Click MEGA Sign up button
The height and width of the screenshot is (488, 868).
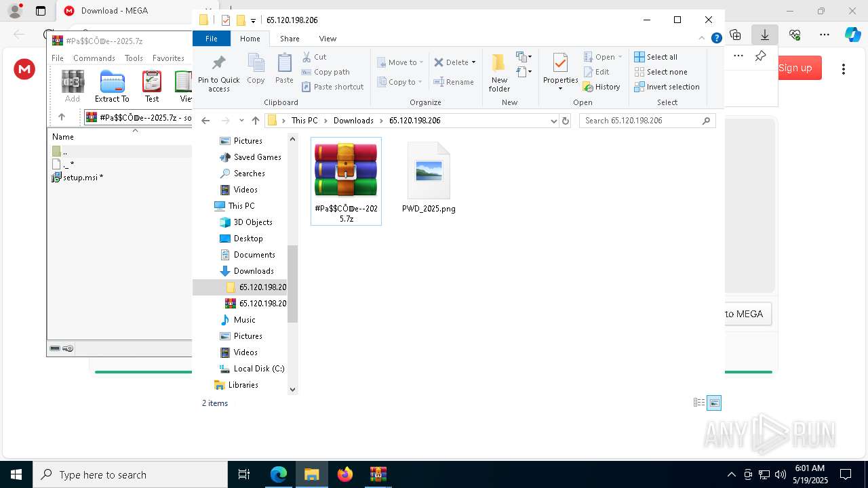[795, 68]
